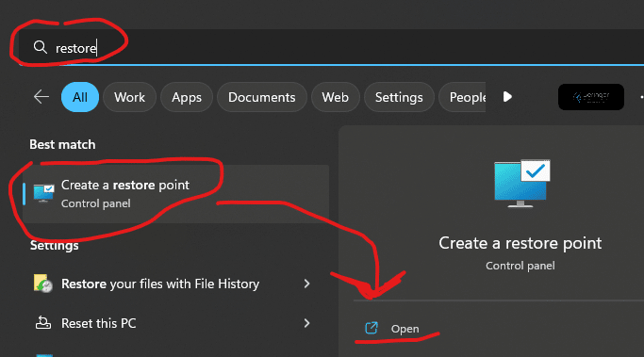The image size is (644, 357).
Task: Switch to the Settings filter tab
Action: click(399, 97)
